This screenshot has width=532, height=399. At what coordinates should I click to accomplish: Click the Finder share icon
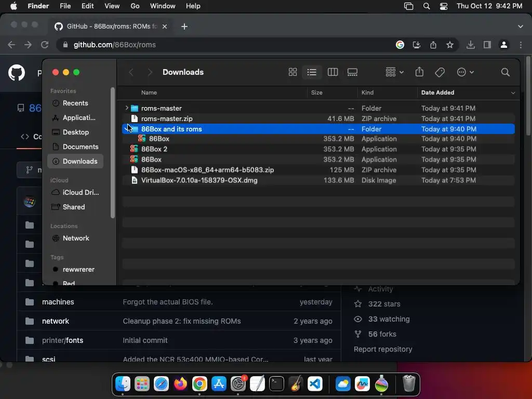pyautogui.click(x=419, y=72)
